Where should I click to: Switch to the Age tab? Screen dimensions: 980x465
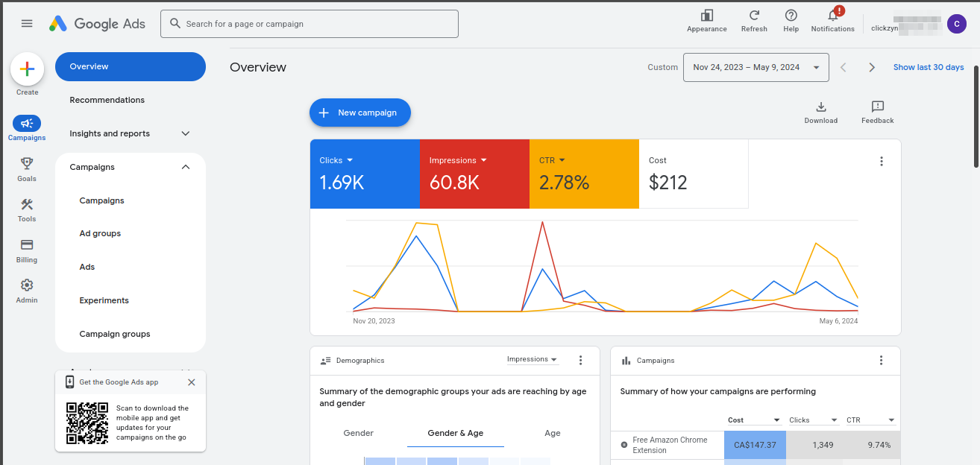tap(552, 433)
